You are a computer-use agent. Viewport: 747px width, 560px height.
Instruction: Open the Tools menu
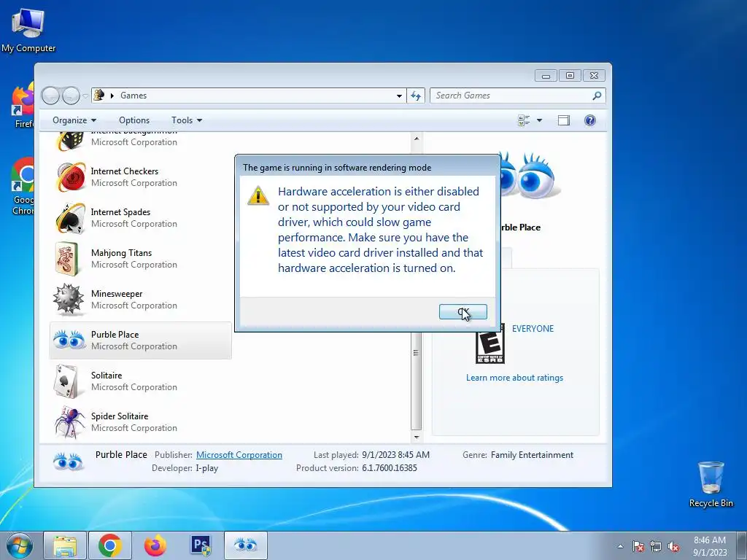point(187,120)
